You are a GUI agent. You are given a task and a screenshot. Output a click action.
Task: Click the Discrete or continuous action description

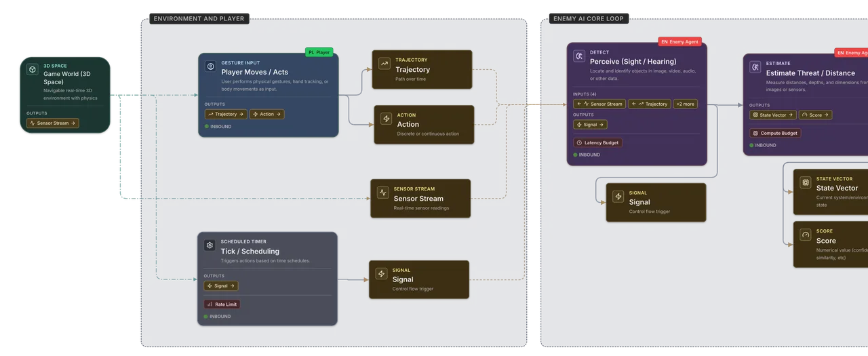428,134
